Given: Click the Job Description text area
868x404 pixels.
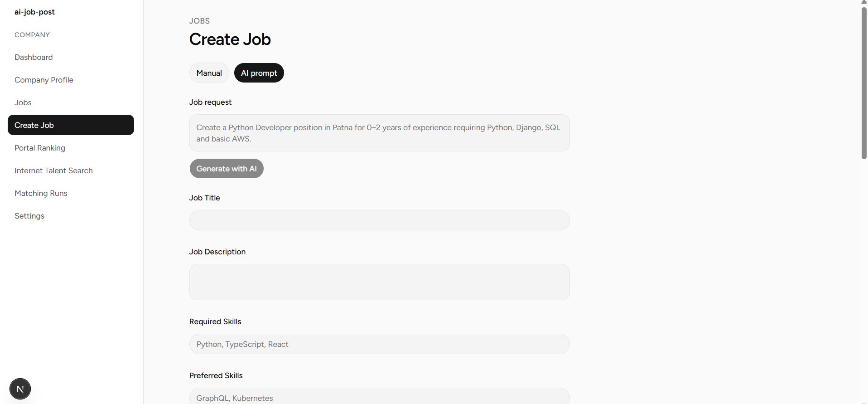Looking at the screenshot, I should coord(379,282).
